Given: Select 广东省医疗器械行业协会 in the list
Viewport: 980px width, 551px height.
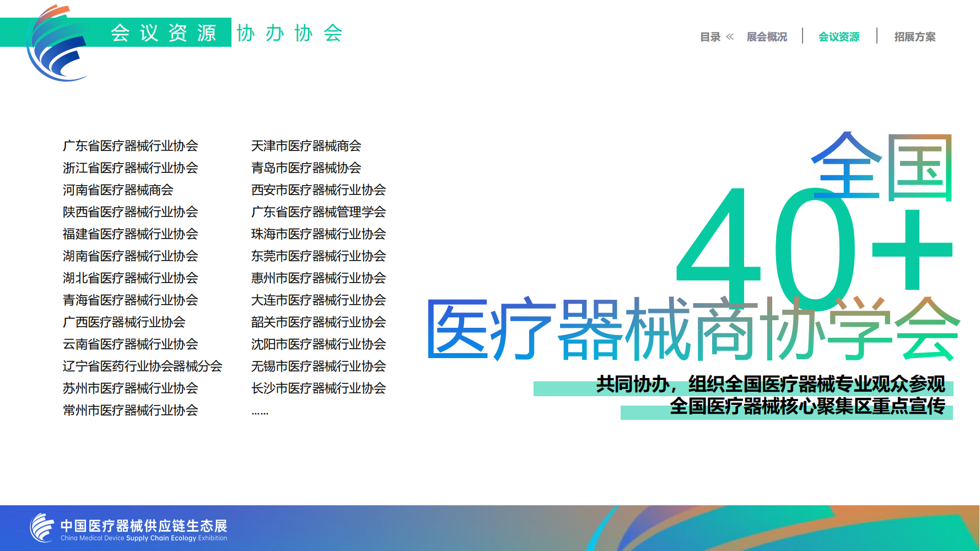Looking at the screenshot, I should (130, 146).
